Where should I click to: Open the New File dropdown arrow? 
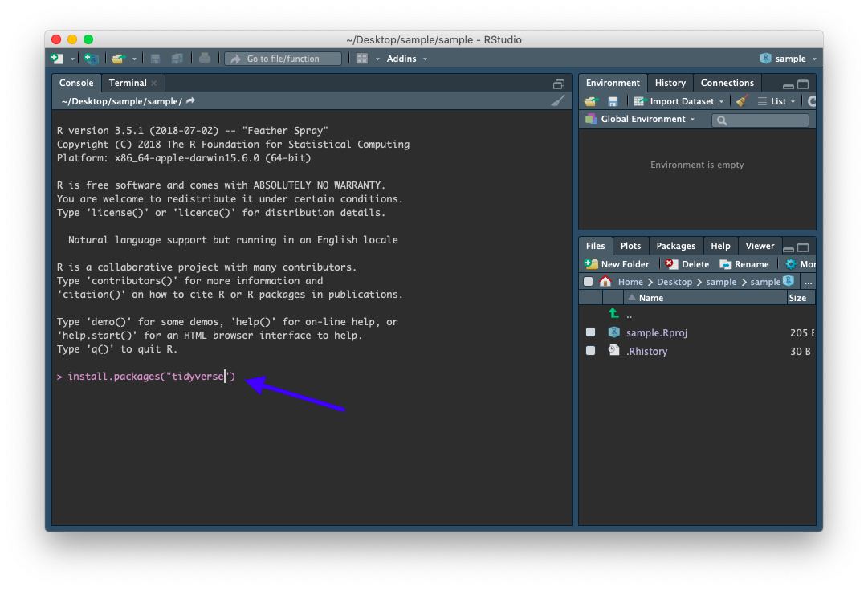point(72,59)
